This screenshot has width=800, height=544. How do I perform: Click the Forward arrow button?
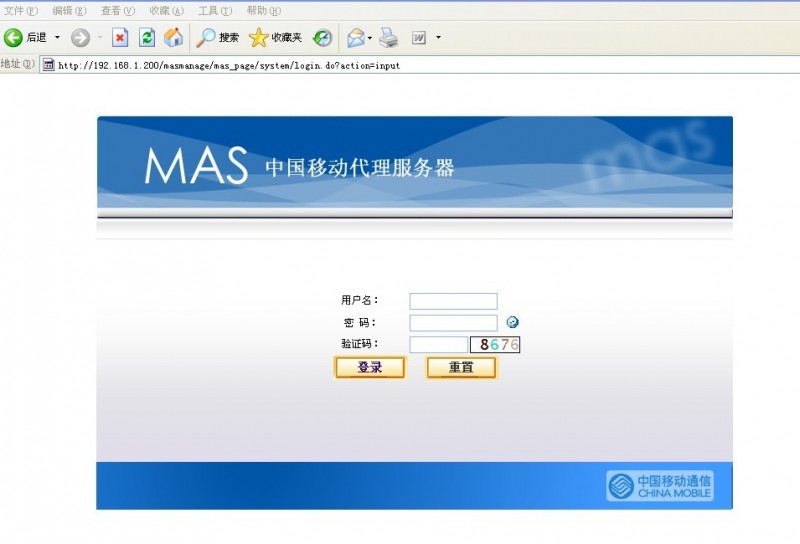(x=80, y=38)
